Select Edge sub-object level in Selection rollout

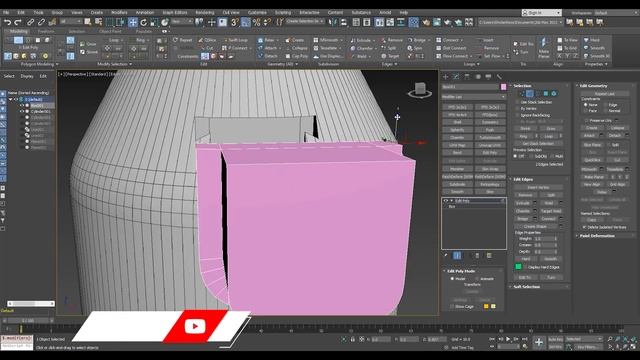pos(529,93)
